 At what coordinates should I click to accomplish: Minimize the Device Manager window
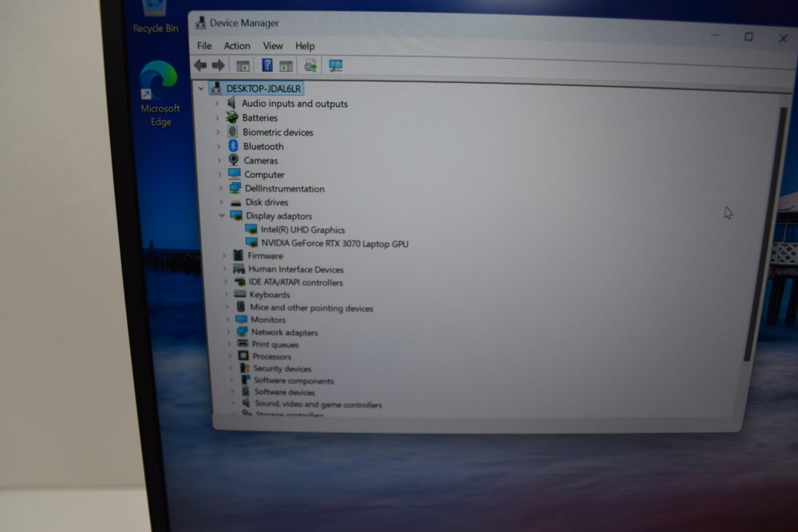click(714, 35)
